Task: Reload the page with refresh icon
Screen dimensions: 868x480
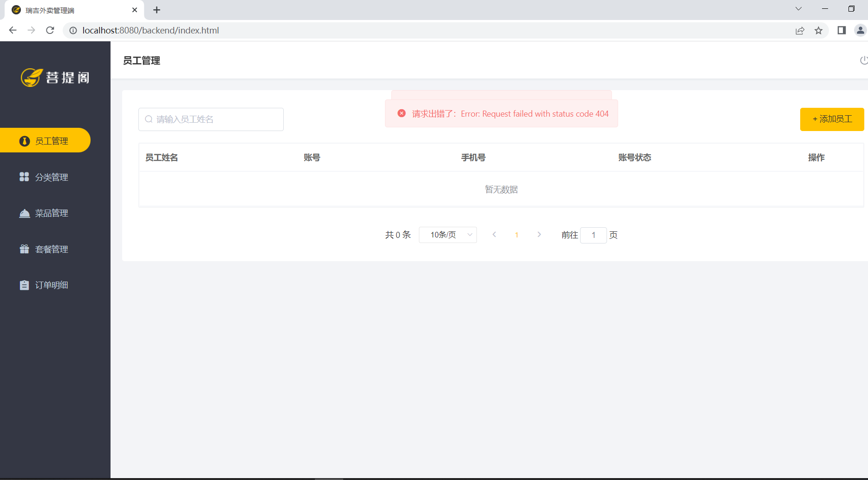Action: (x=50, y=30)
